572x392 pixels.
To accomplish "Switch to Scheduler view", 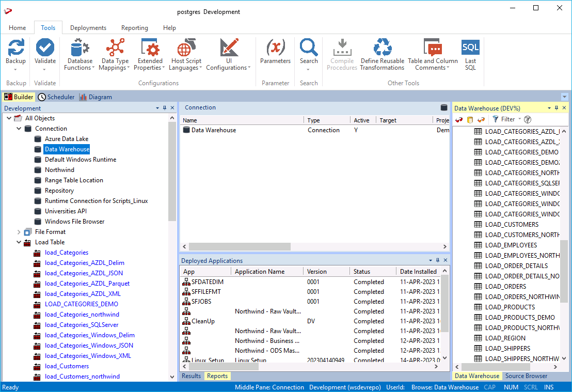I will 57,97.
